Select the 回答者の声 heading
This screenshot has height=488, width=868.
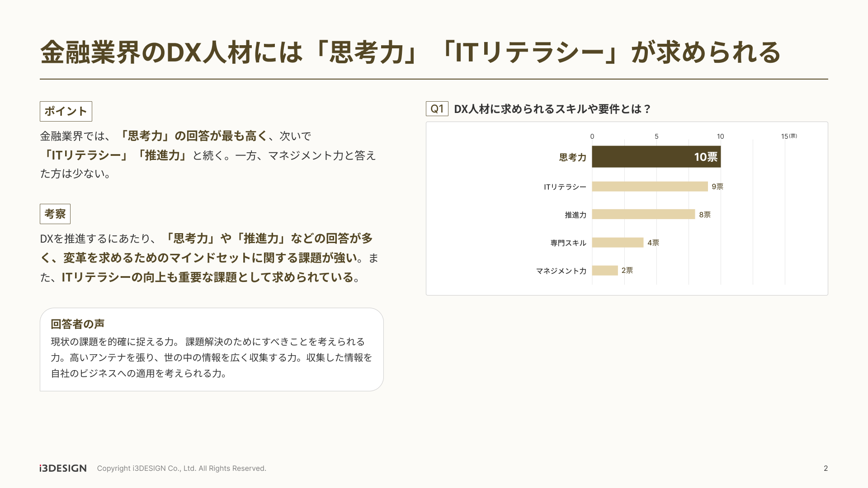click(77, 324)
